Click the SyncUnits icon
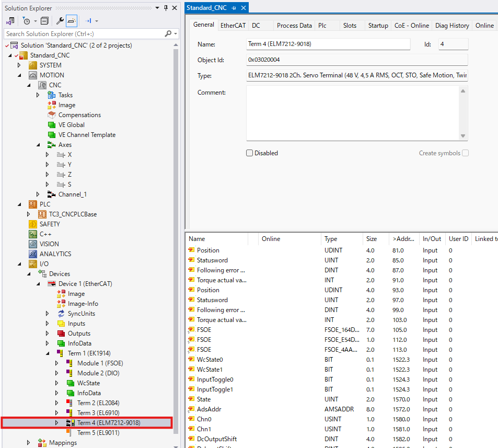 coord(61,313)
